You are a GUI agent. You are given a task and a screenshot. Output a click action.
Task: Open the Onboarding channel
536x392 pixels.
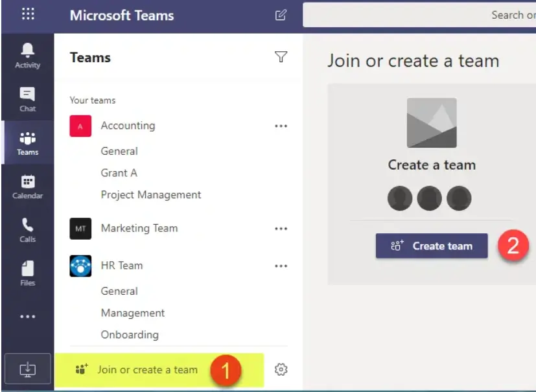(130, 334)
